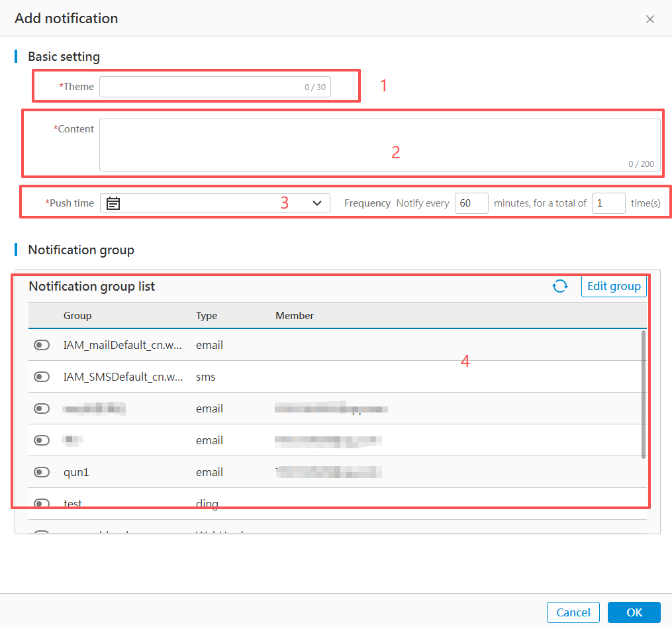Enable the IAM_SMSDefault sms group toggle

(42, 377)
